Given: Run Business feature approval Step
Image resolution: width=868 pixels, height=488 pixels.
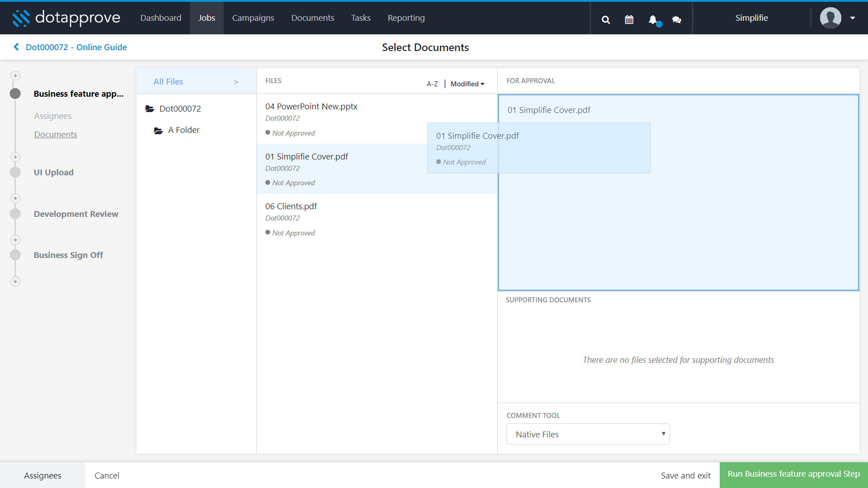Looking at the screenshot, I should tap(793, 475).
